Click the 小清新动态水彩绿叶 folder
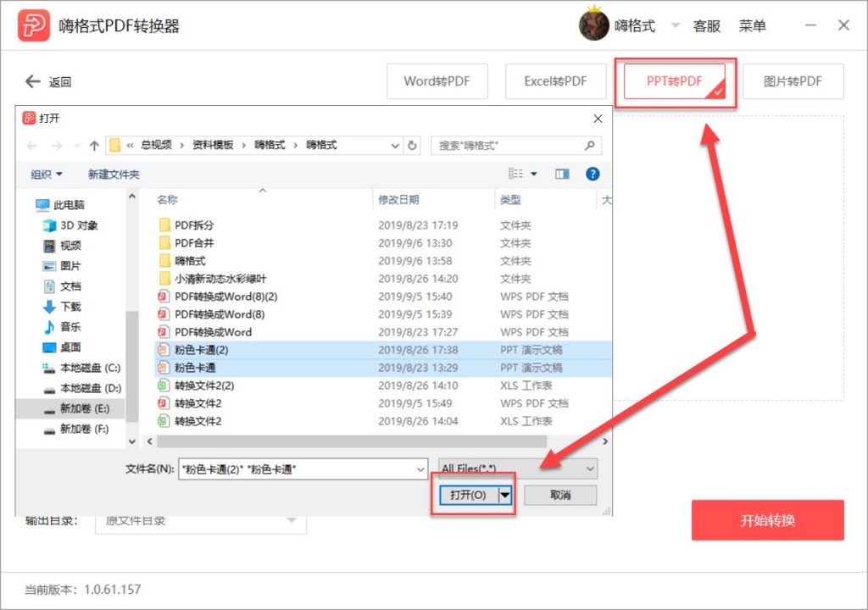Image resolution: width=868 pixels, height=610 pixels. pyautogui.click(x=213, y=279)
